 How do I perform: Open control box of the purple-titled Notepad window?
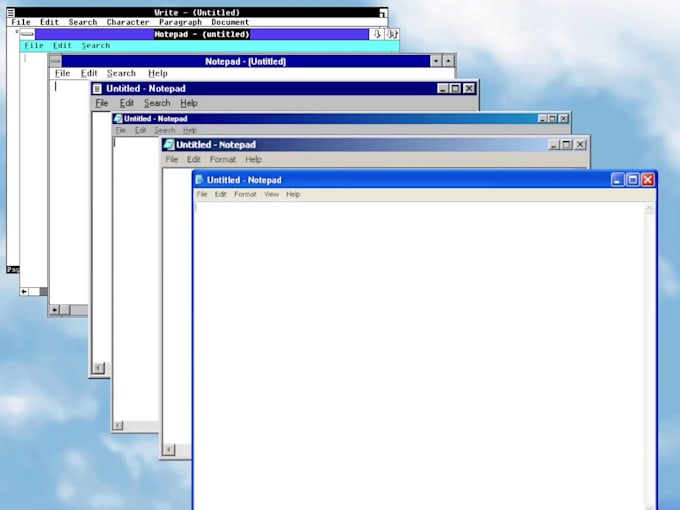pos(27,34)
